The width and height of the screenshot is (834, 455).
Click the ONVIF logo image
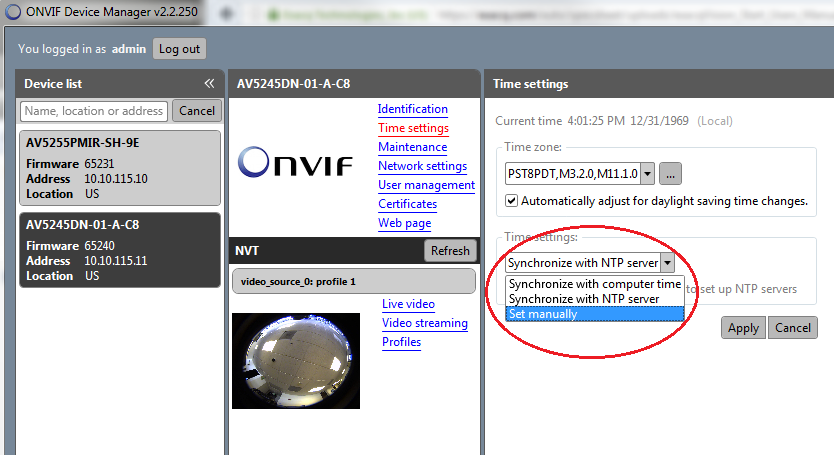pyautogui.click(x=295, y=162)
